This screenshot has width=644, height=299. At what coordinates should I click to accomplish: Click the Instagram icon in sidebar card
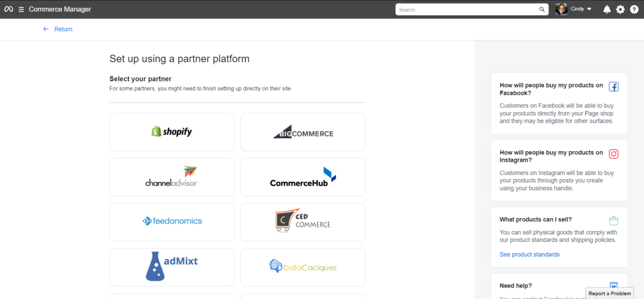[613, 154]
